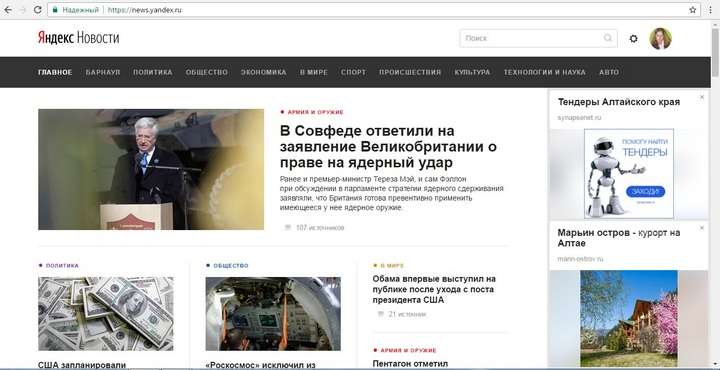The image size is (720, 370).
Task: Click the secure padlock icon in the address bar
Action: [x=56, y=10]
